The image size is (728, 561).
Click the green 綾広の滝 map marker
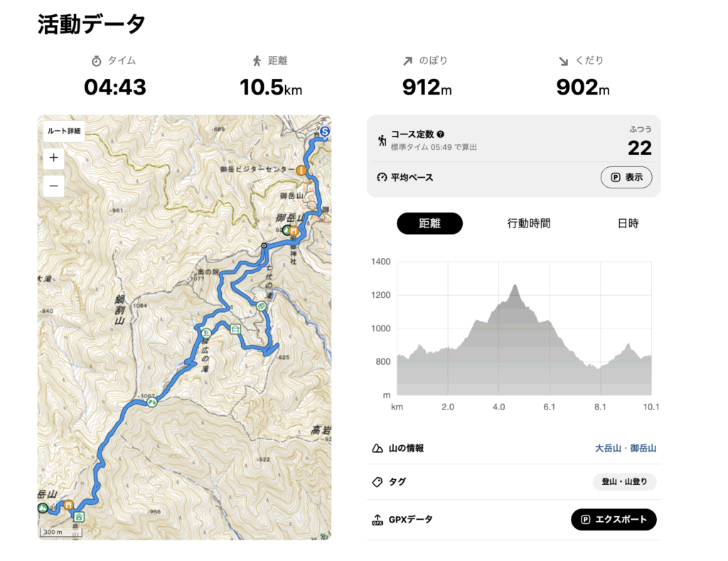click(x=206, y=332)
